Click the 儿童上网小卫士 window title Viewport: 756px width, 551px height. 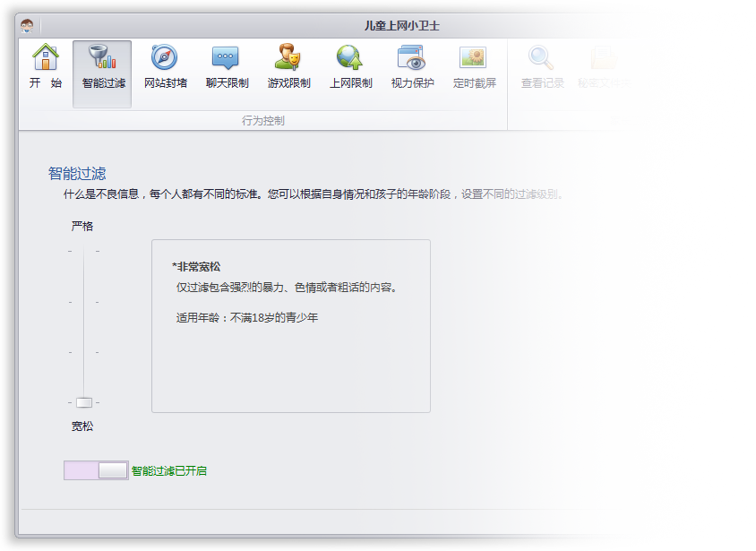(x=401, y=26)
